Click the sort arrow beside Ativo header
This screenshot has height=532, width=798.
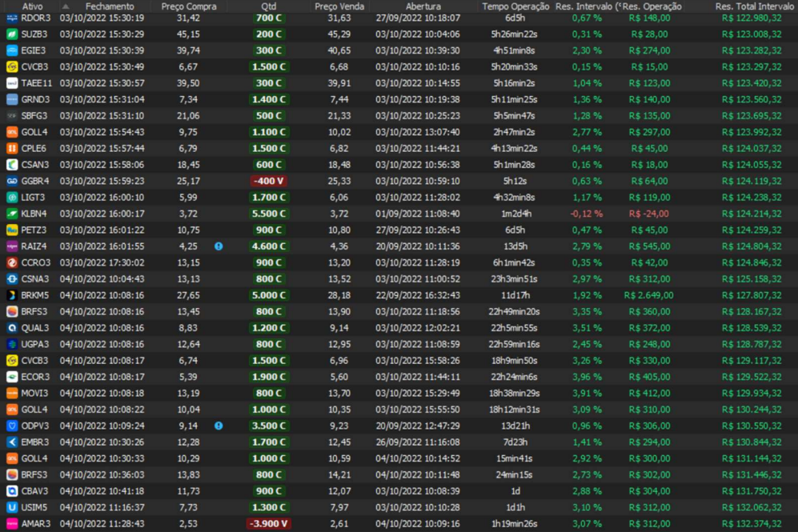click(66, 6)
